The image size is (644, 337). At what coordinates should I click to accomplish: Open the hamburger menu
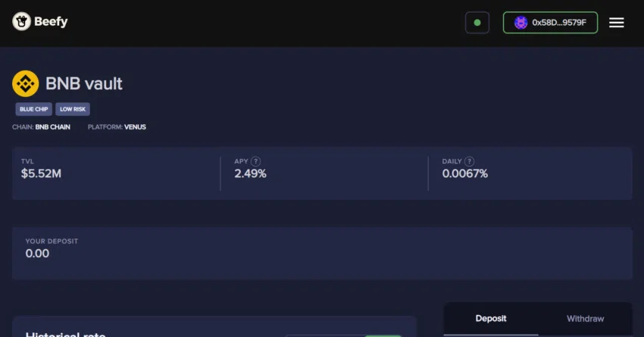point(617,23)
